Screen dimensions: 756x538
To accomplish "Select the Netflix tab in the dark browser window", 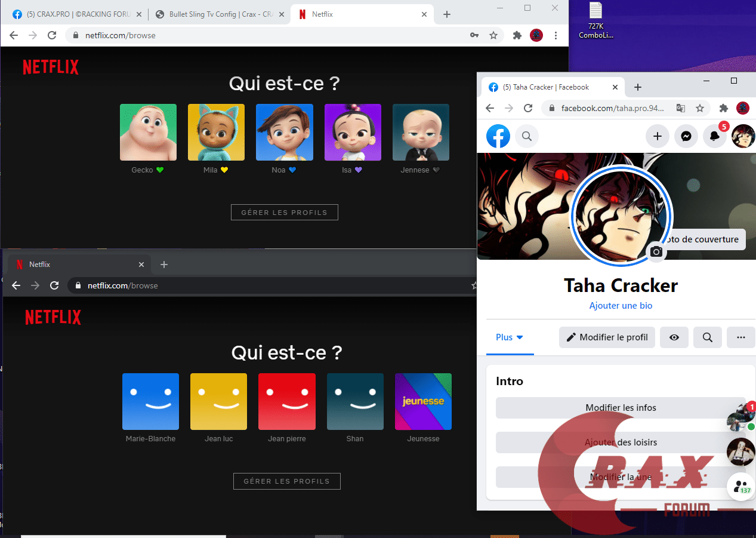I will click(78, 265).
